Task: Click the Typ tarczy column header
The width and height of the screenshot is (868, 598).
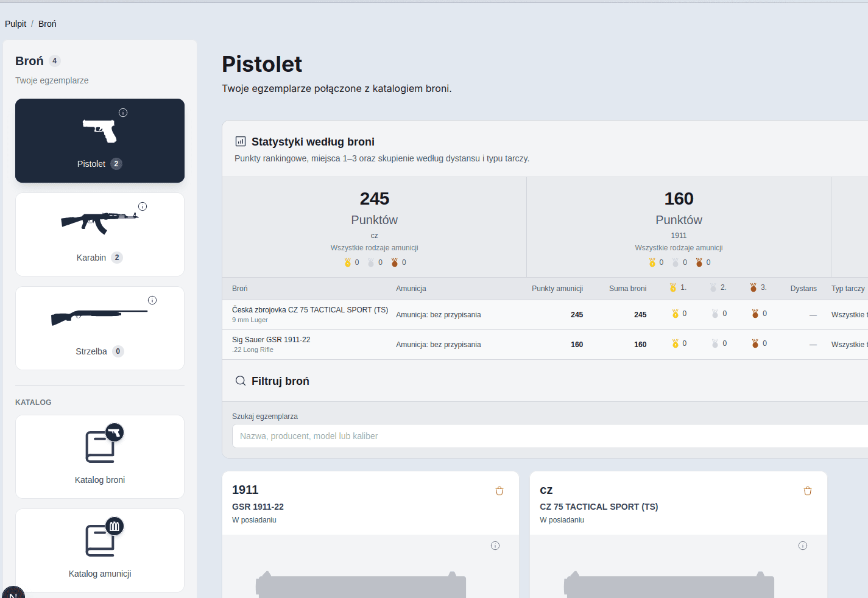Action: click(848, 289)
